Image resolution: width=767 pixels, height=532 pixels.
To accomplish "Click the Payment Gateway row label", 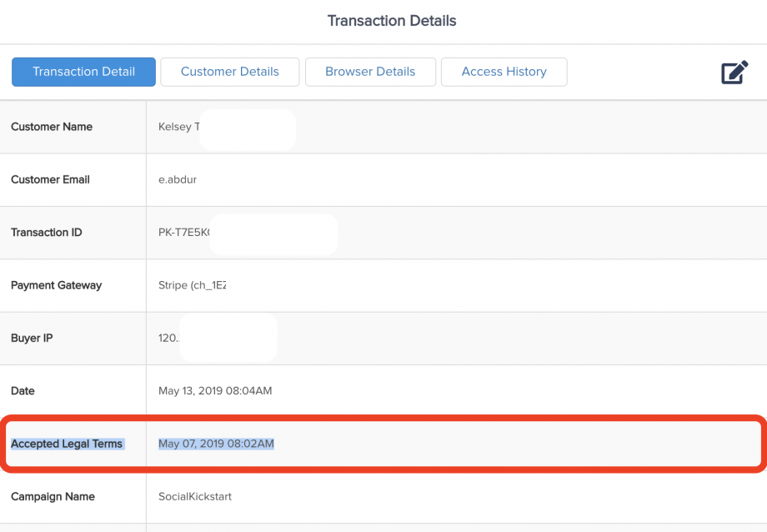I will (x=56, y=285).
